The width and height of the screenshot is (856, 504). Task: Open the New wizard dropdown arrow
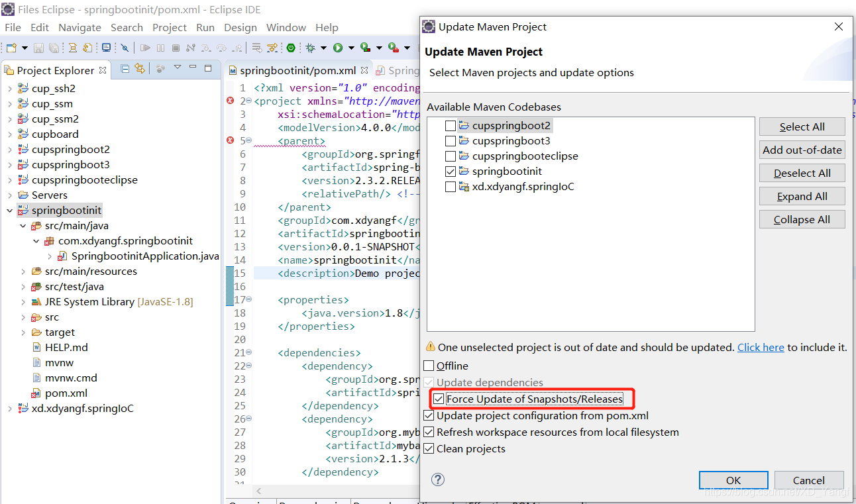pyautogui.click(x=25, y=48)
